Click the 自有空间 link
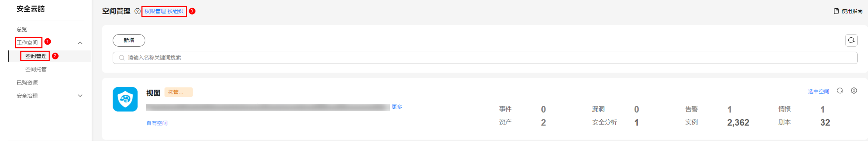The image size is (868, 141). tap(157, 123)
